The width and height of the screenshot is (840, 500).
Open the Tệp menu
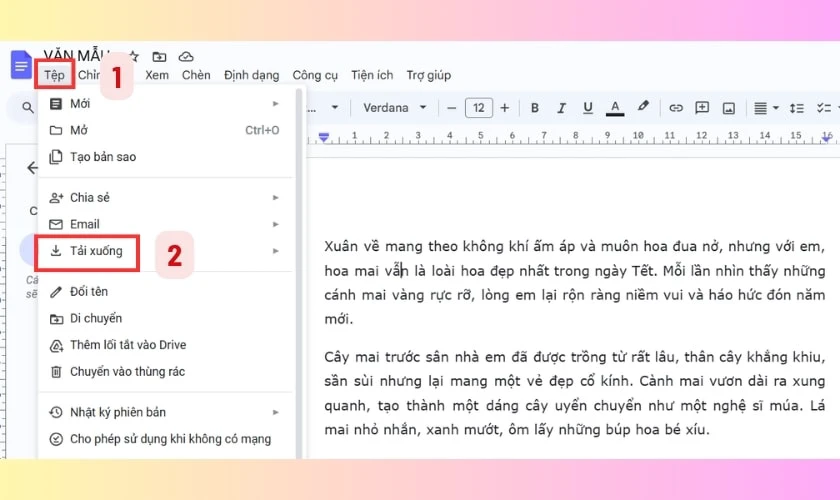point(54,75)
